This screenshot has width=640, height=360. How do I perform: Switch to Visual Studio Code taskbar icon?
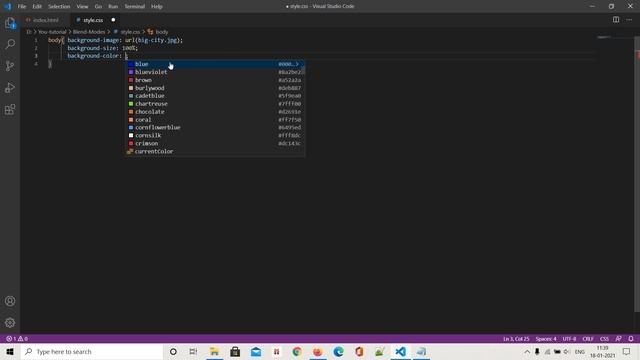tap(400, 351)
